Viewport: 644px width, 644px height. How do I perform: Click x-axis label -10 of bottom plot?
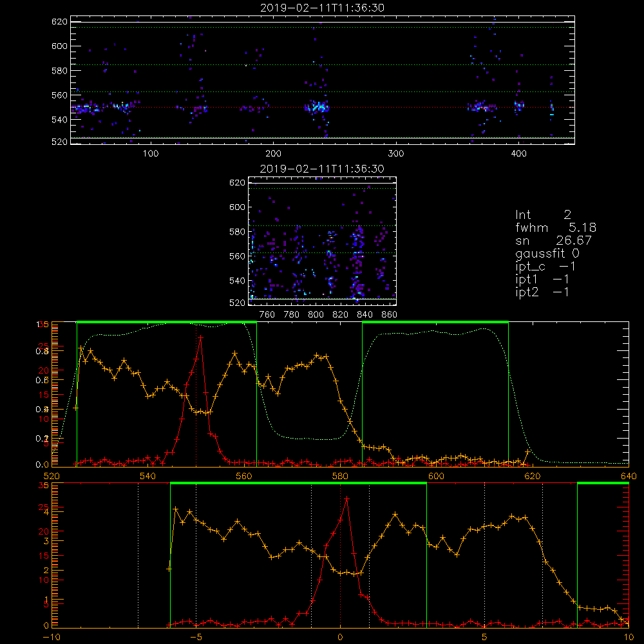[51, 638]
